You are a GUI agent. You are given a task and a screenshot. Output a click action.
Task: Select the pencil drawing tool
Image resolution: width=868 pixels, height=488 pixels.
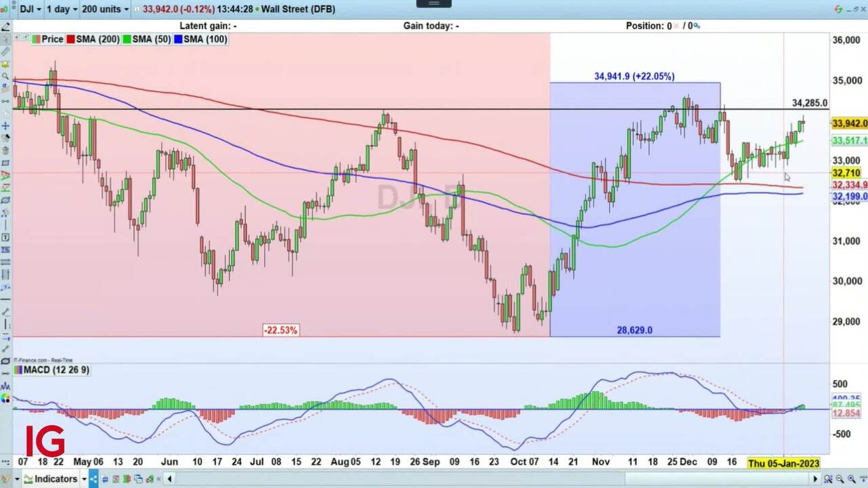click(x=6, y=26)
